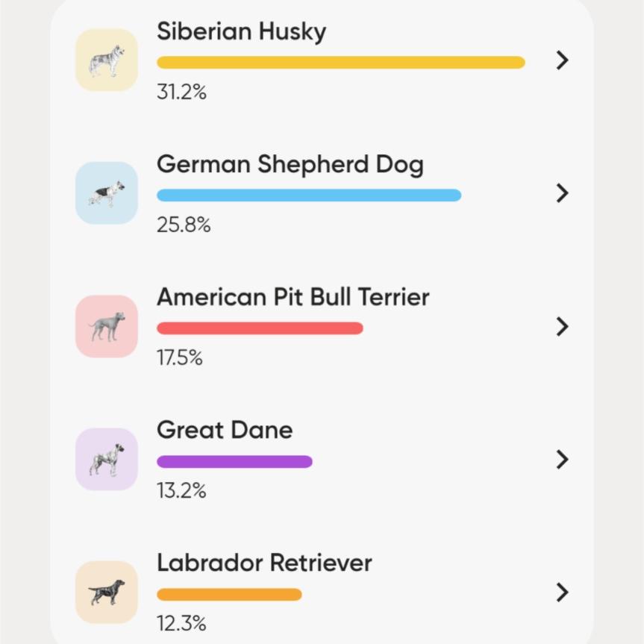Tap the Great Dane breed name
Viewport: 644px width, 644px height.
(x=225, y=430)
